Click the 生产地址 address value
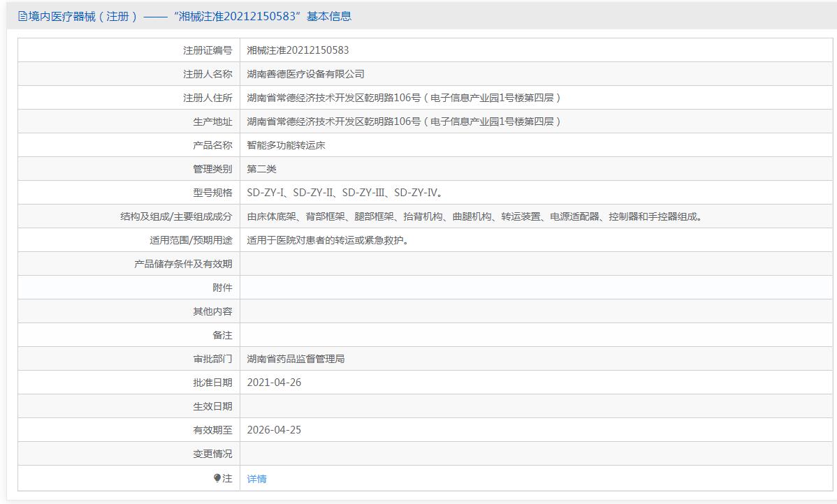Viewport: 837px width, 504px height. point(404,121)
